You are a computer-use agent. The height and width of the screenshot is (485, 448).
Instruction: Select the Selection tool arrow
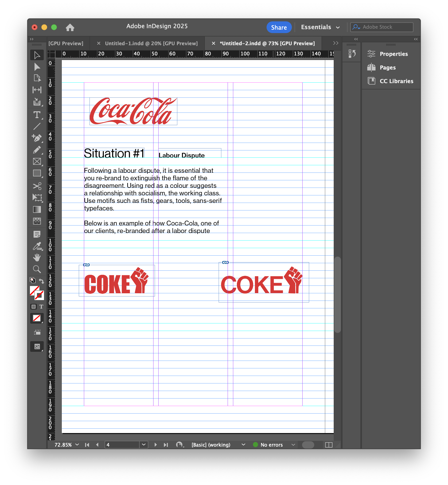(x=37, y=55)
